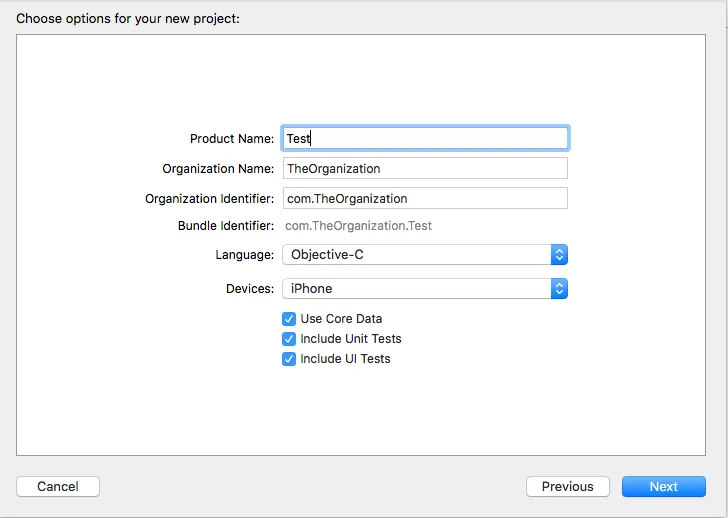The image size is (728, 518).
Task: Click the Devices label
Action: 250,289
